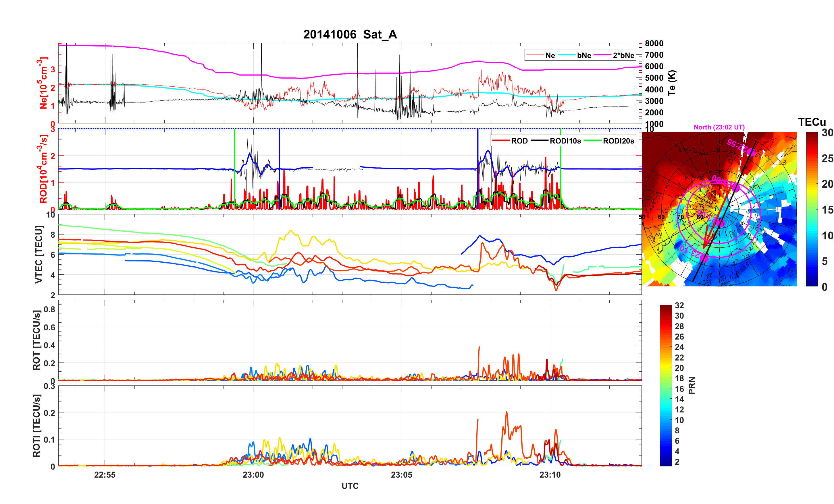Click the 23:00 x-axis tick label
This screenshot has height=504, width=834.
click(x=253, y=474)
